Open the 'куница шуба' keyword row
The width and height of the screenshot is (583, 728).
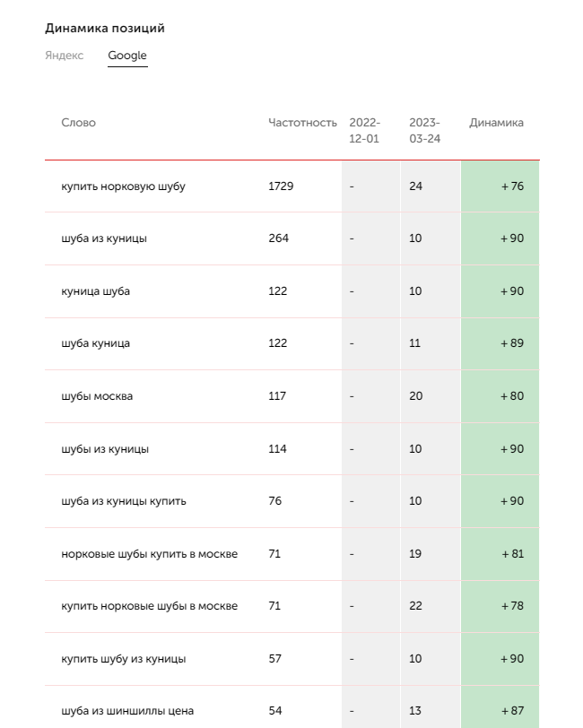[95, 291]
